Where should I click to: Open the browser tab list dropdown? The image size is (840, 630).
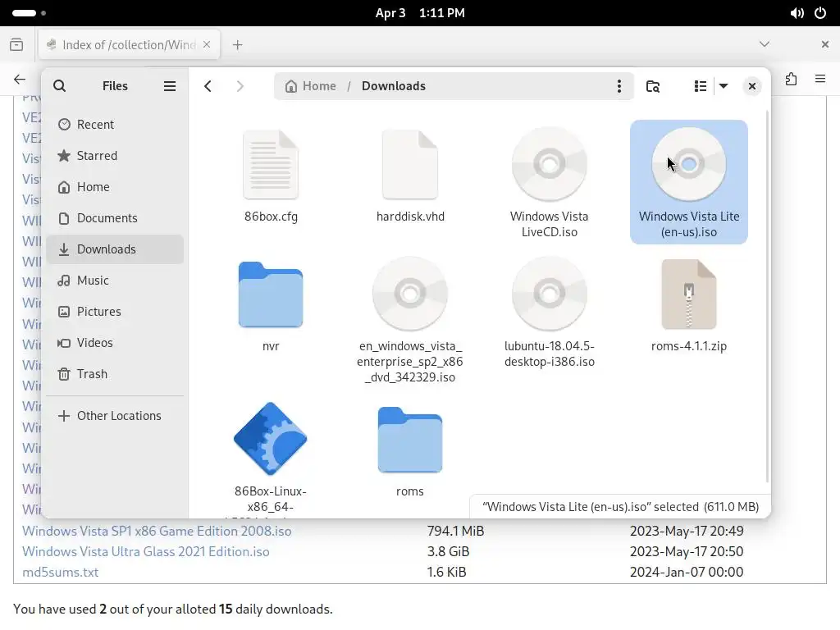point(765,44)
